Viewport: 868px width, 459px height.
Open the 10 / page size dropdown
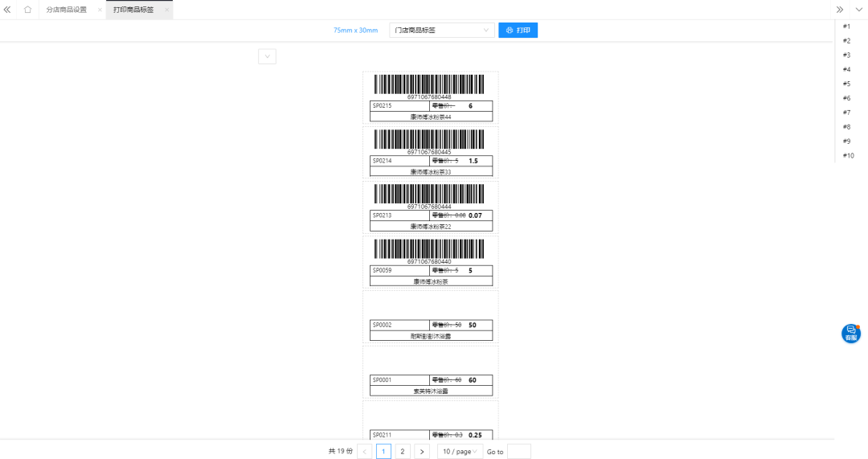[x=460, y=452]
